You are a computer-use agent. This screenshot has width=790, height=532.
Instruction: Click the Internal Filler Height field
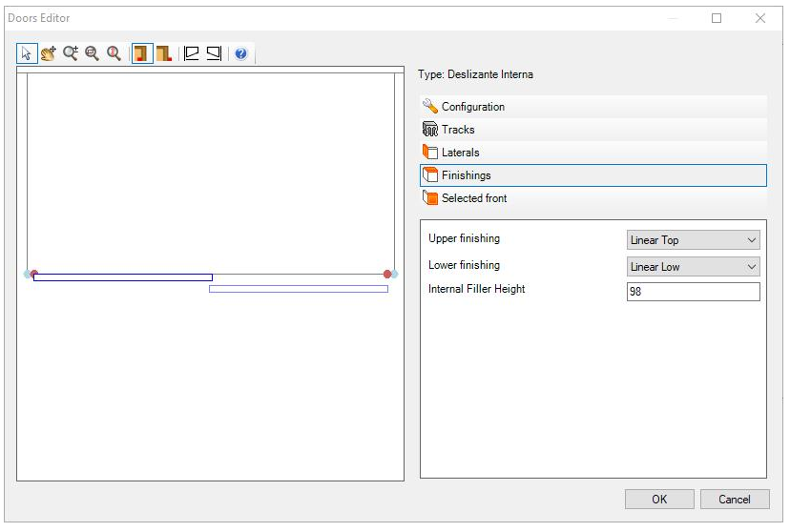pos(694,292)
